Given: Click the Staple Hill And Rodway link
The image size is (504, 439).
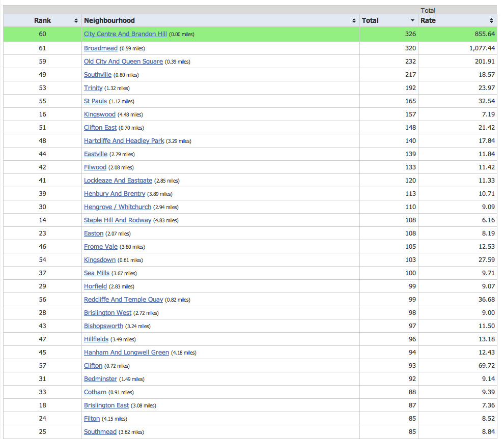Looking at the screenshot, I should [118, 220].
